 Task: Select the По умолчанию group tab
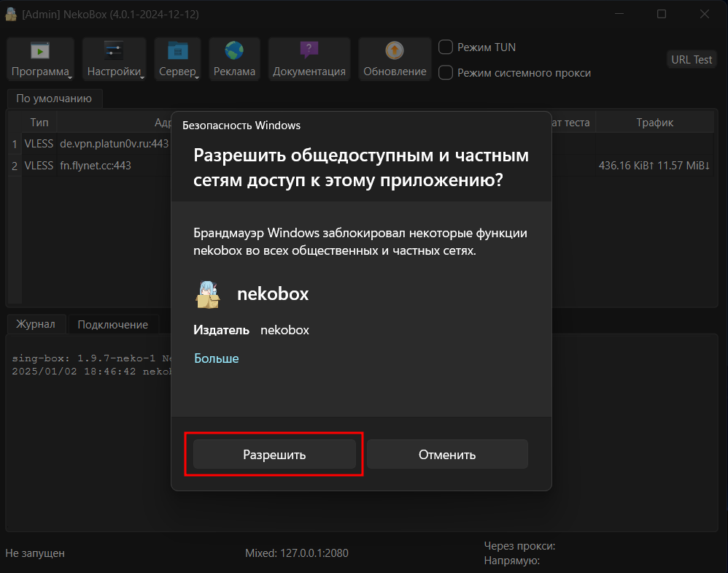(54, 99)
